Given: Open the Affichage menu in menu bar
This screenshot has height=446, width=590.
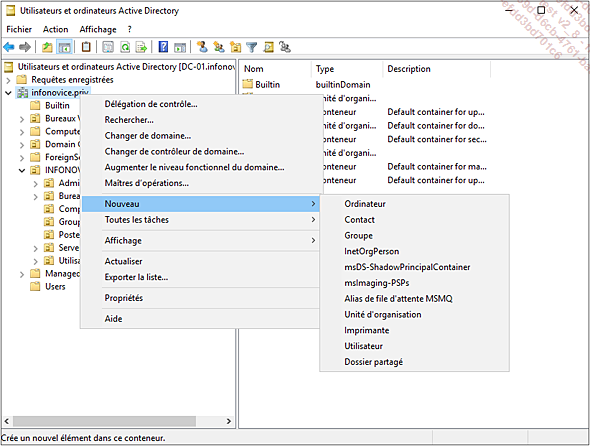Looking at the screenshot, I should 98,29.
